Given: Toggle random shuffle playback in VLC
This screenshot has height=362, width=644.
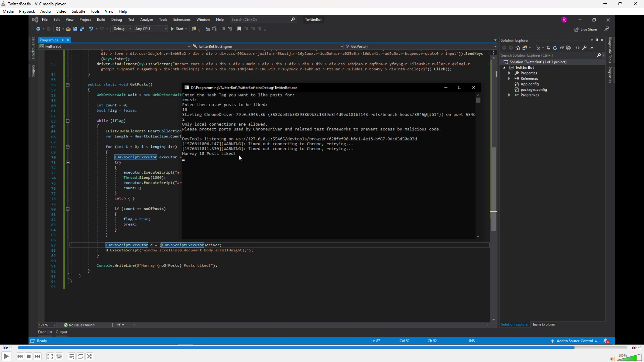Looking at the screenshot, I should [x=89, y=356].
